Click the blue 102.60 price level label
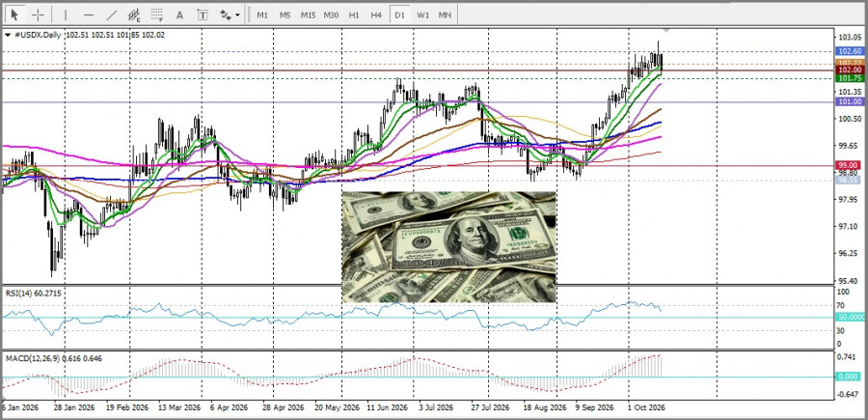The width and height of the screenshot is (868, 420). tap(849, 51)
